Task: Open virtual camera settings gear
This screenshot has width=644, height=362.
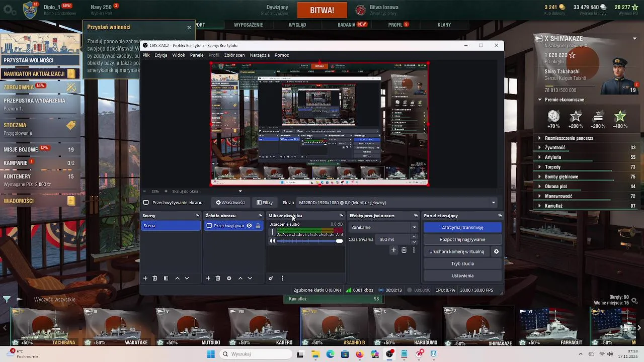Action: pyautogui.click(x=496, y=251)
